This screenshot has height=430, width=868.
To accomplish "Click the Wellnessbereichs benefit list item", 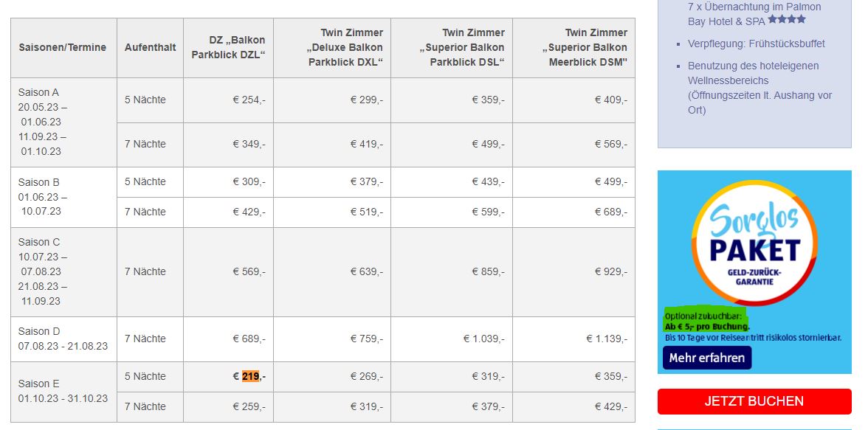I will (760, 88).
